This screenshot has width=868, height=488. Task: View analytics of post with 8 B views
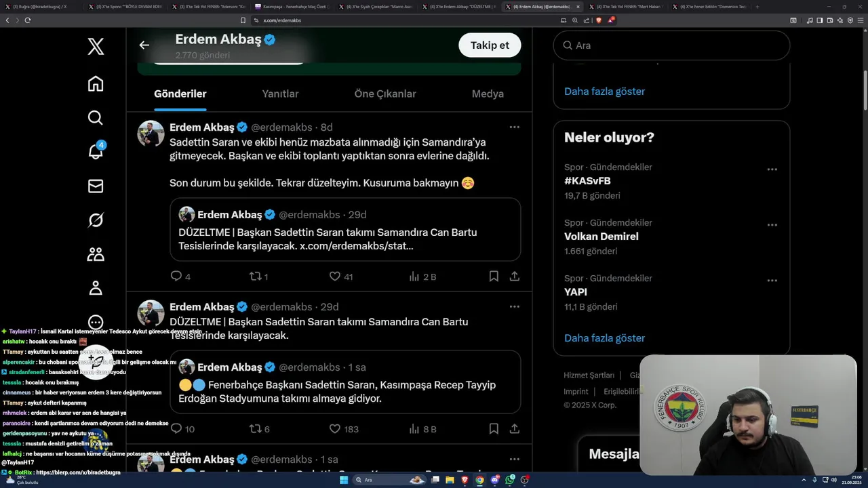(414, 428)
